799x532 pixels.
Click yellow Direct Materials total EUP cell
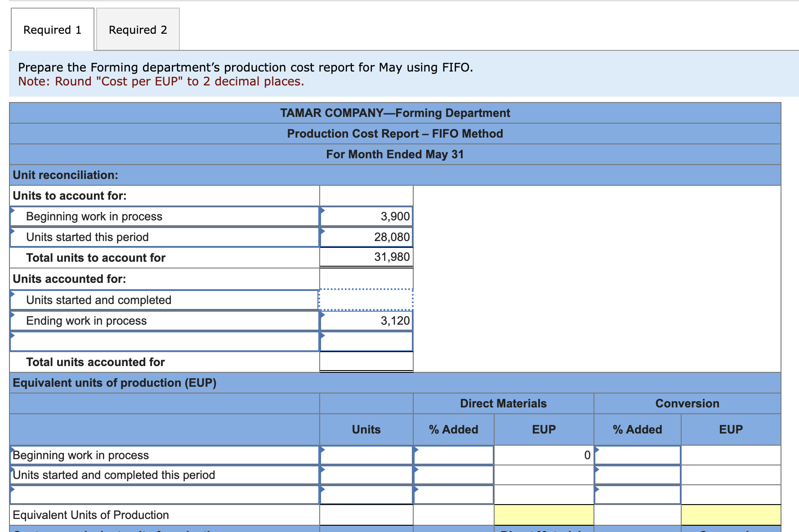[544, 515]
